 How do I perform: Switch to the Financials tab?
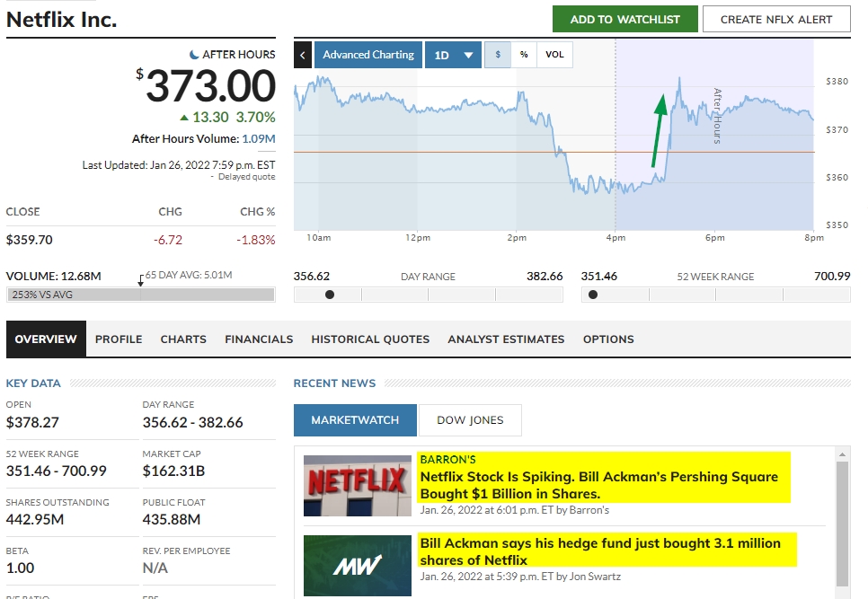click(x=259, y=339)
